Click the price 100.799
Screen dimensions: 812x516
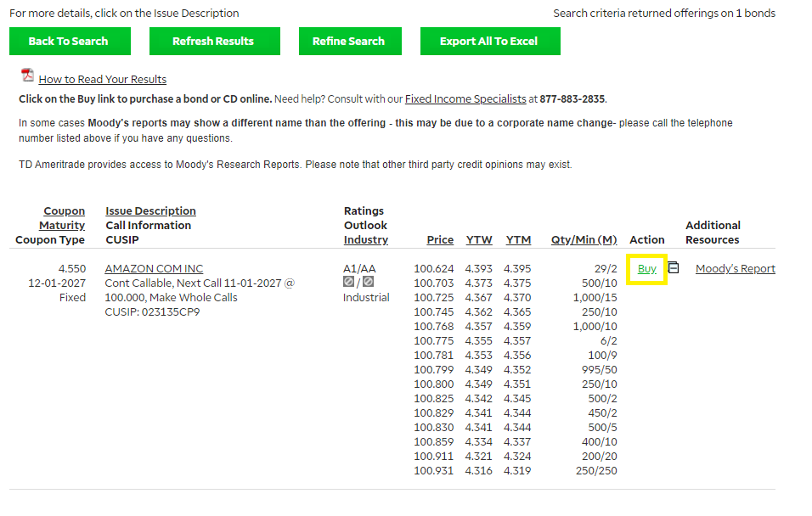pos(433,371)
